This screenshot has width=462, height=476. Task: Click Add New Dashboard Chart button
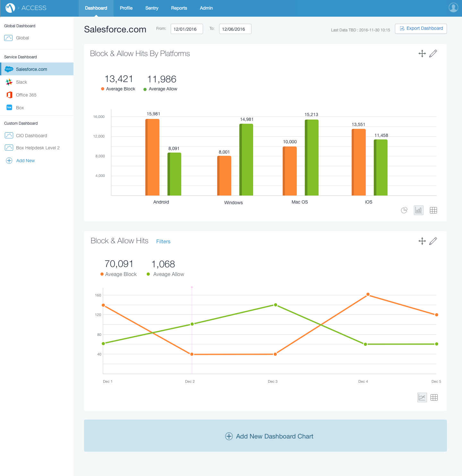pyautogui.click(x=265, y=436)
